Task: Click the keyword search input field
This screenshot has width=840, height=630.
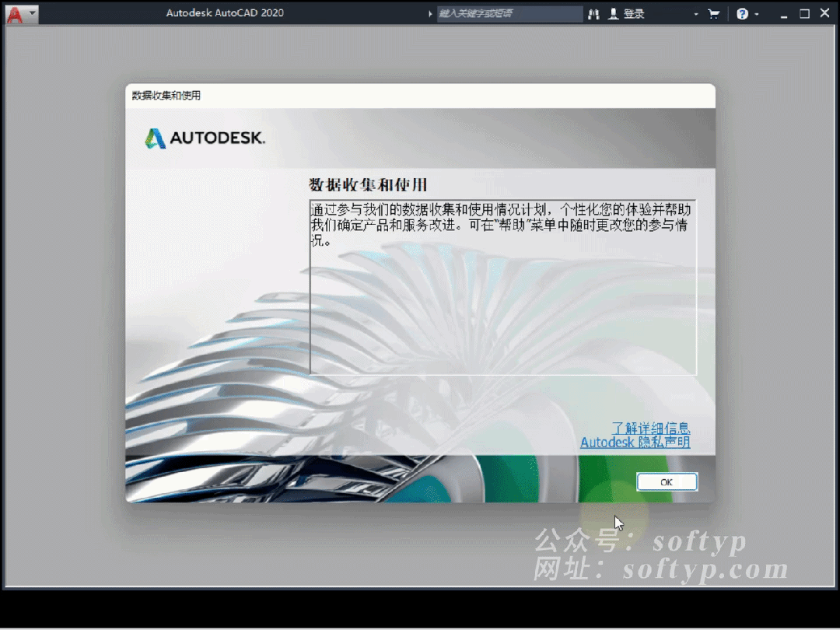Action: point(509,13)
